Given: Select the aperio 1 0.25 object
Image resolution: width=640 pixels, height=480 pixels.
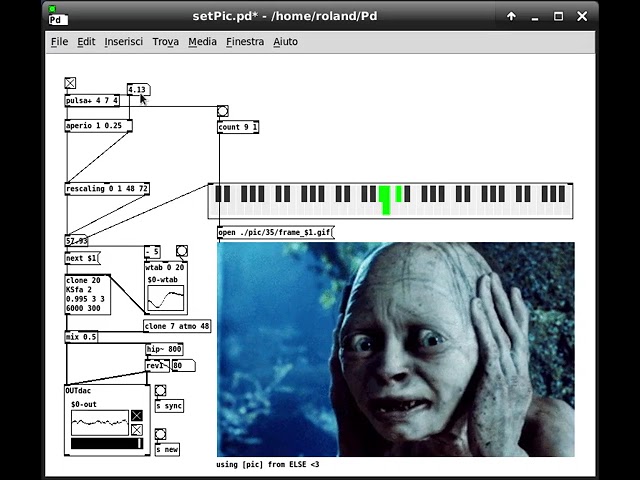Looking at the screenshot, I should [x=98, y=126].
